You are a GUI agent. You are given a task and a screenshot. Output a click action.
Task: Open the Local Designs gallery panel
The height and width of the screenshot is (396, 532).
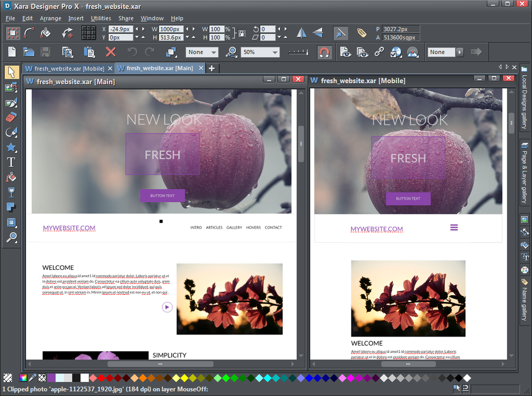525,98
